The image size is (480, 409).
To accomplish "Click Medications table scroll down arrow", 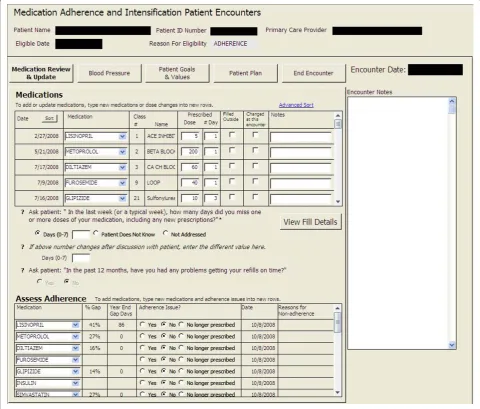I will tap(338, 201).
